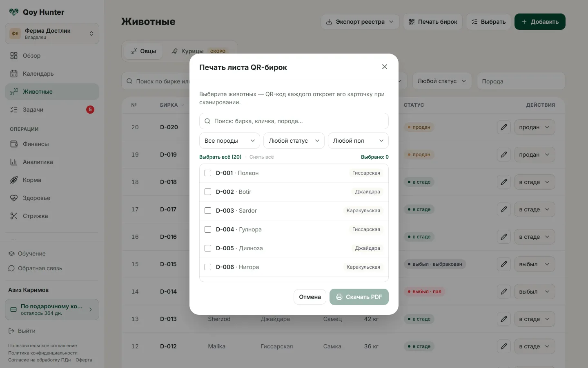
Task: Open Экспорт реестра dropdown button
Action: click(360, 22)
